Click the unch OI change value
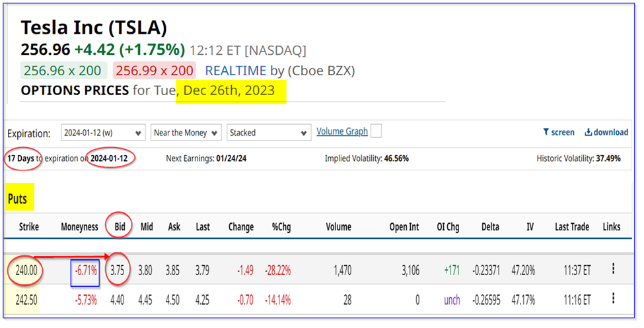The height and width of the screenshot is (328, 644). (452, 300)
